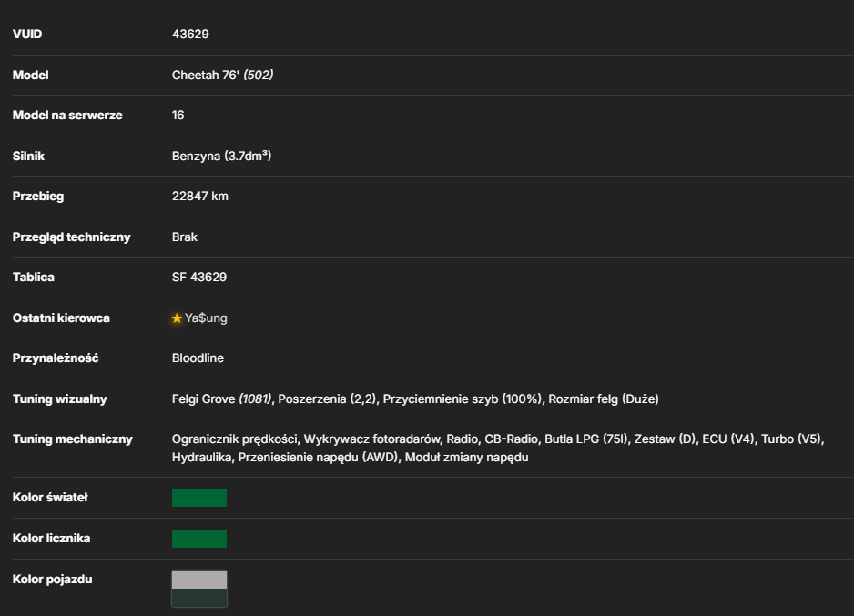Click the Tuning wizualny label
The width and height of the screenshot is (854, 616).
pyautogui.click(x=60, y=399)
